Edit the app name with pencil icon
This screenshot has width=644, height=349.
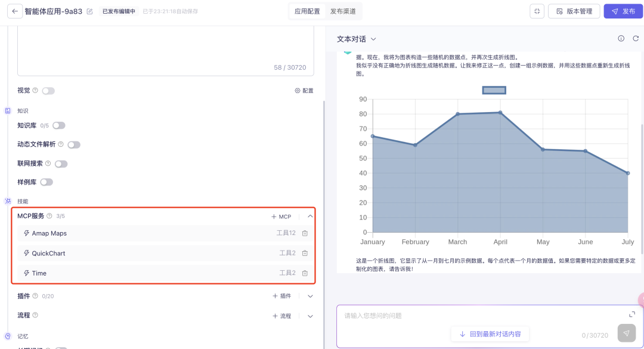pyautogui.click(x=89, y=11)
